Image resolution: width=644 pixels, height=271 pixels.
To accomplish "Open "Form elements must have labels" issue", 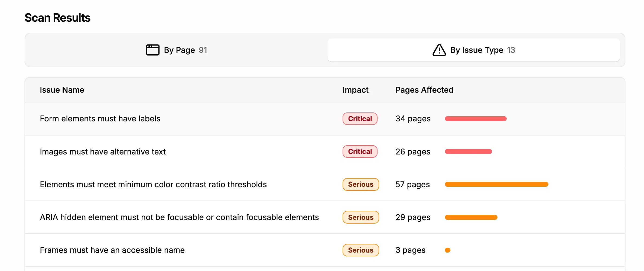I will pos(100,119).
